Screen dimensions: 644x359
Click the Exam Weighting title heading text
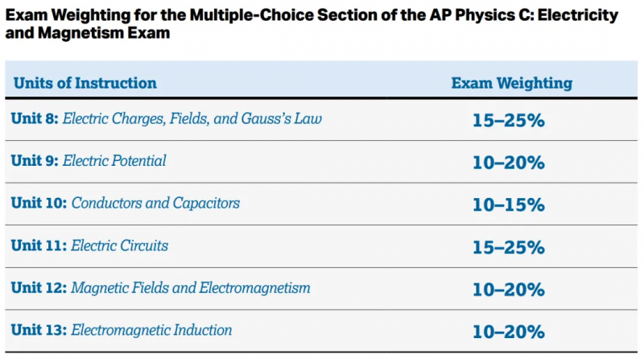[x=312, y=24]
